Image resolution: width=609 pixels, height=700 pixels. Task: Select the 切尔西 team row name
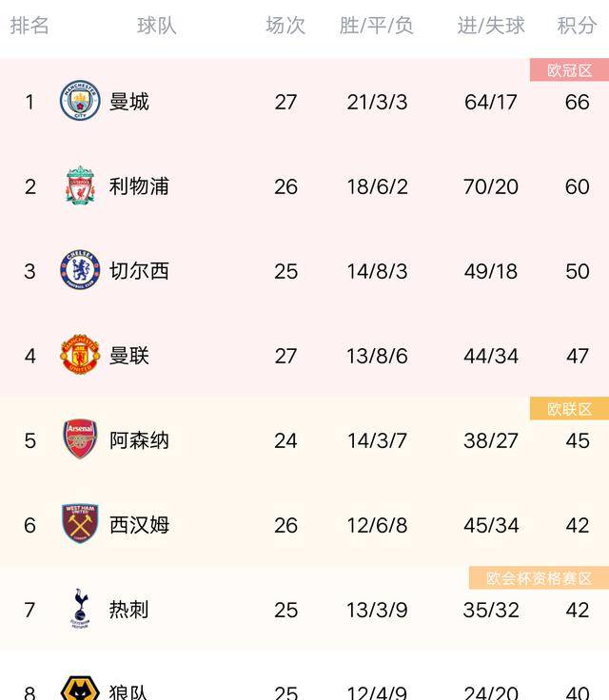[x=140, y=271]
